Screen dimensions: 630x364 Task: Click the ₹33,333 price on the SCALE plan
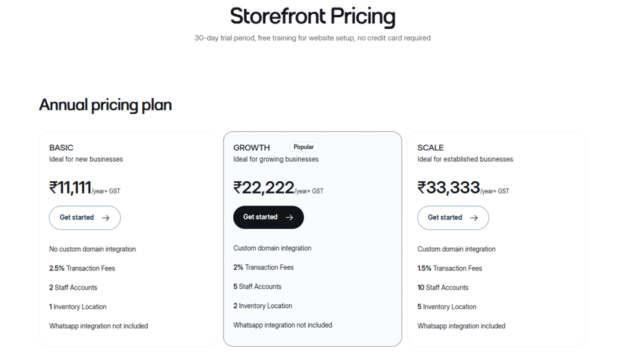point(449,188)
